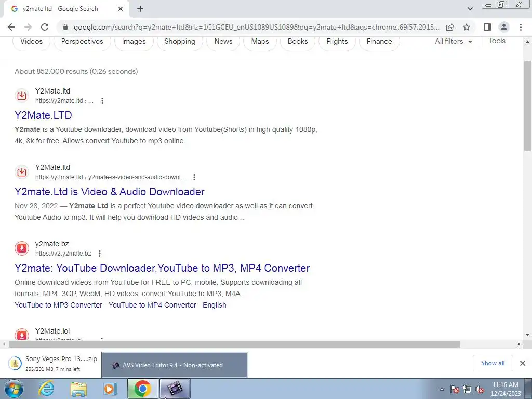The image size is (532, 399).
Task: Open the tab search dropdown arrow
Action: point(470,9)
